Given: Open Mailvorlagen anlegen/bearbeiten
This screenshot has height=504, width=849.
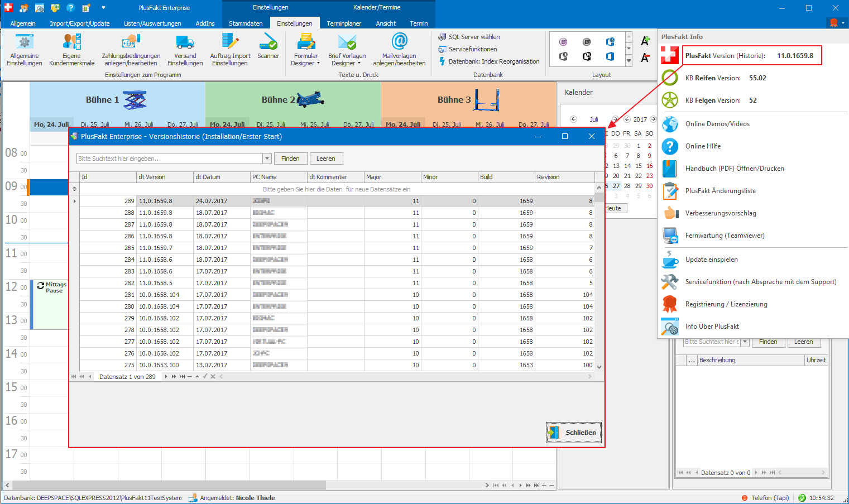Looking at the screenshot, I should [399, 50].
